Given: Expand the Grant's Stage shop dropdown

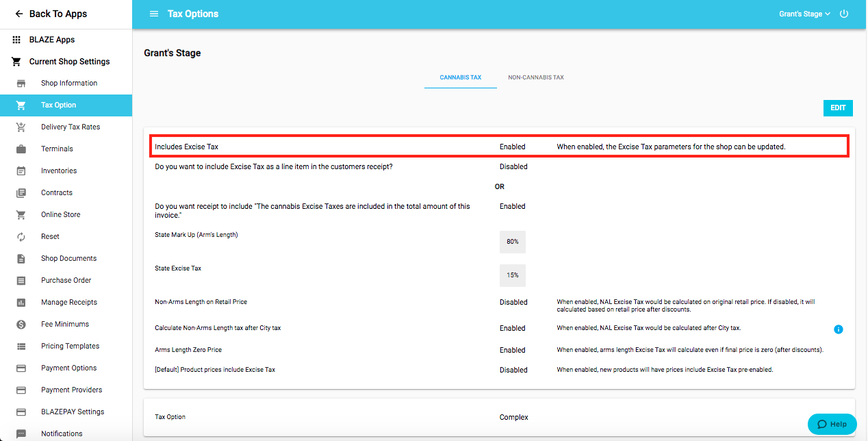Looking at the screenshot, I should pos(804,14).
